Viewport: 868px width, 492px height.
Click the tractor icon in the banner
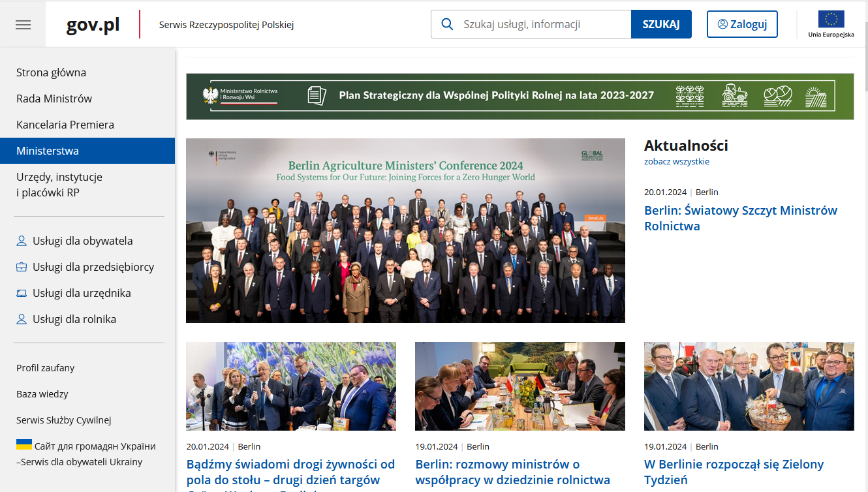pyautogui.click(x=735, y=96)
